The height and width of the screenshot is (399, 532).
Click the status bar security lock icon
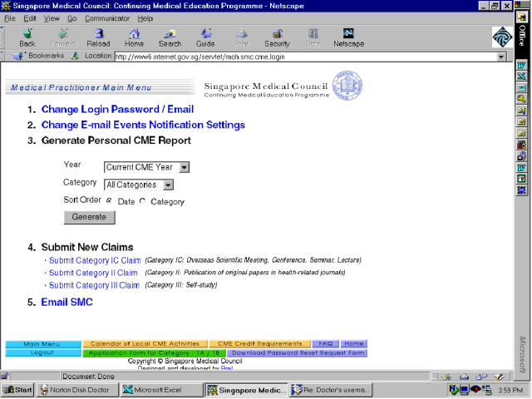click(5, 376)
